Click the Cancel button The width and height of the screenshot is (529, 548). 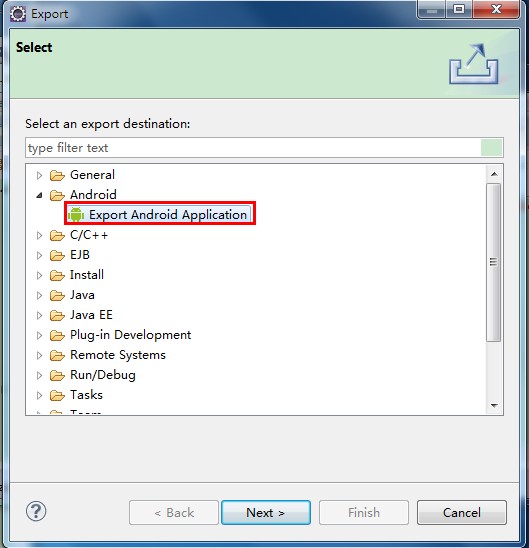click(462, 513)
